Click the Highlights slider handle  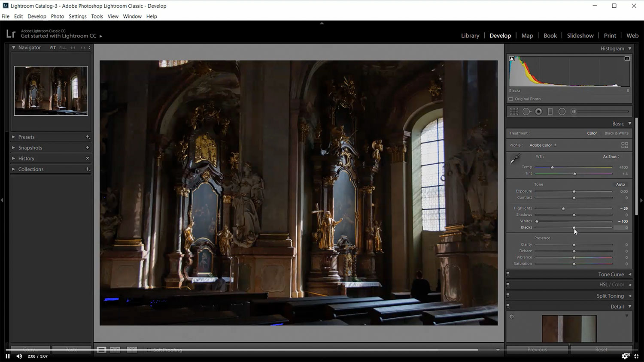pos(563,208)
